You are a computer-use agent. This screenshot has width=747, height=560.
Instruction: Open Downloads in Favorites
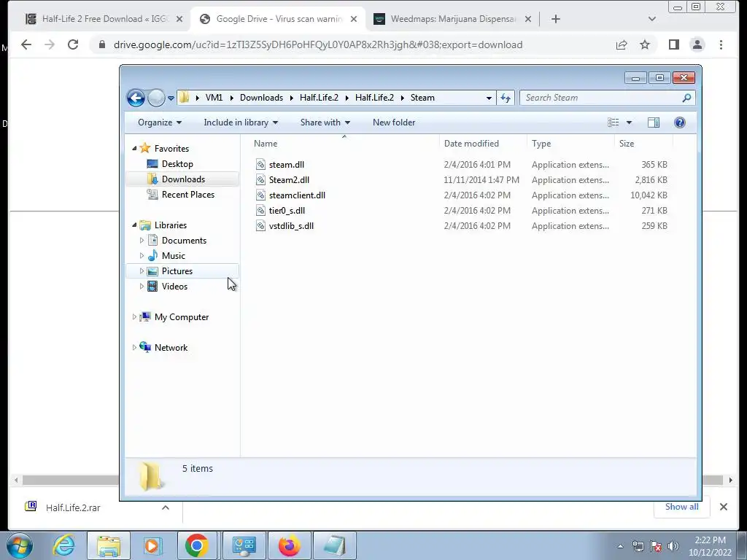click(x=183, y=179)
